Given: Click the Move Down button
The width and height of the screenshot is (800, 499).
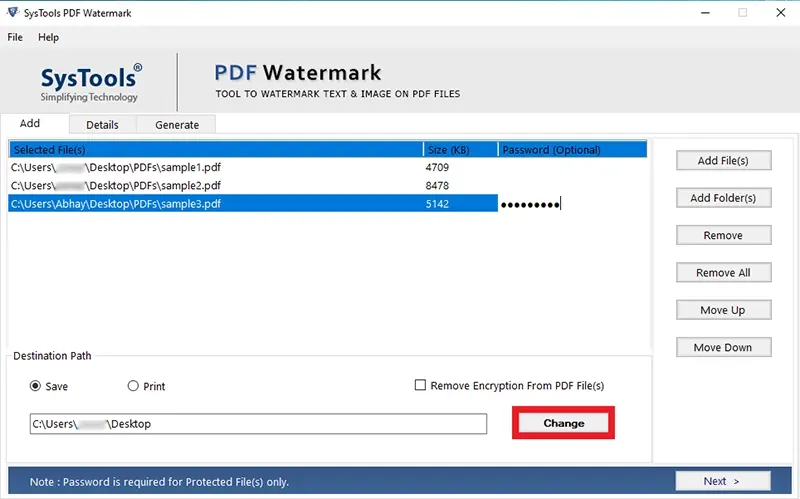Looking at the screenshot, I should point(723,347).
